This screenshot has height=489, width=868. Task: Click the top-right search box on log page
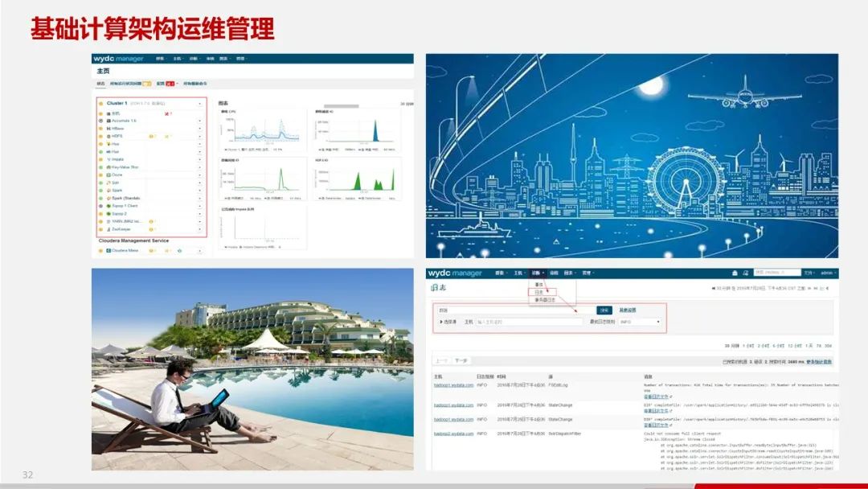click(777, 273)
